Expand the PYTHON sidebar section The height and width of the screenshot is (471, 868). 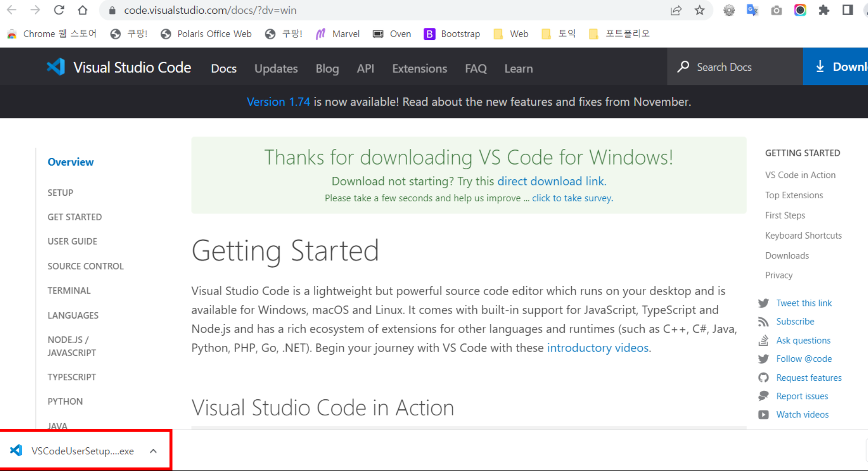pyautogui.click(x=65, y=401)
